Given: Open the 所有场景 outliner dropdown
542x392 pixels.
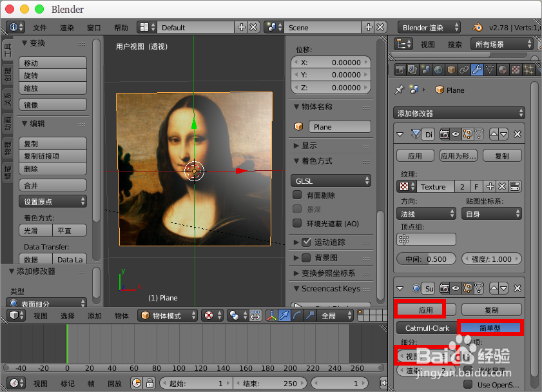Looking at the screenshot, I should tap(501, 44).
